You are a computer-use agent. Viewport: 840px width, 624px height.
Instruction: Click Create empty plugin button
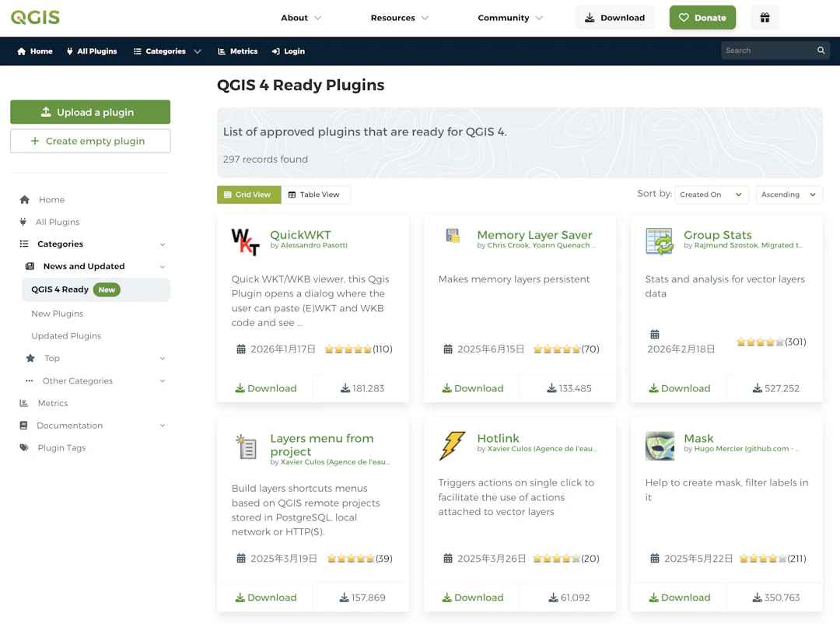point(90,141)
